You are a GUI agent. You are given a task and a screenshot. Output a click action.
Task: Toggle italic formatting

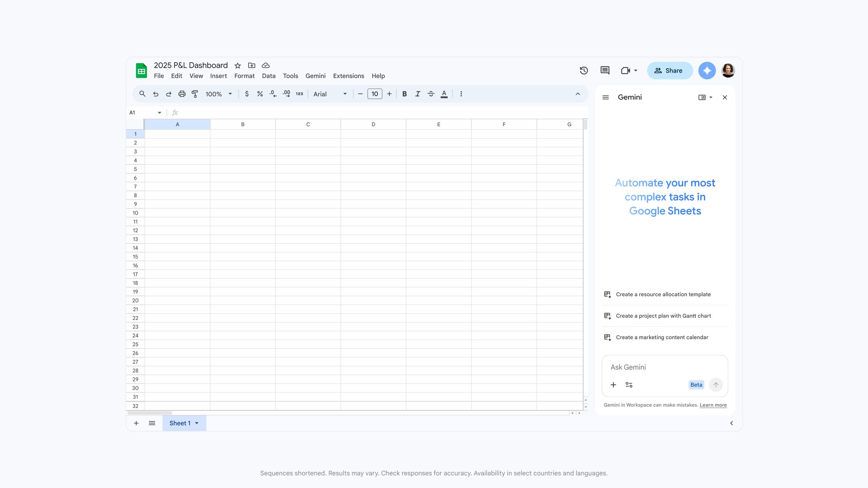point(417,94)
